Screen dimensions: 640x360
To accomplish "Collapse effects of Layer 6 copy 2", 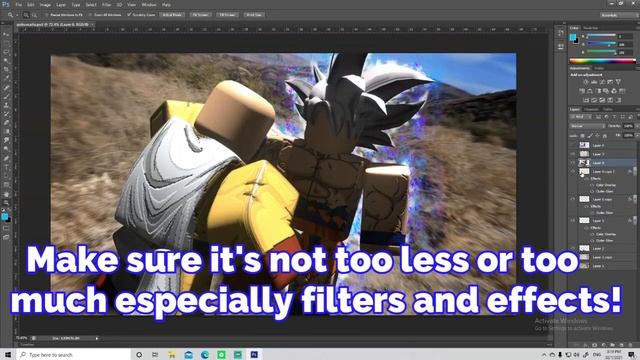I will tap(635, 171).
